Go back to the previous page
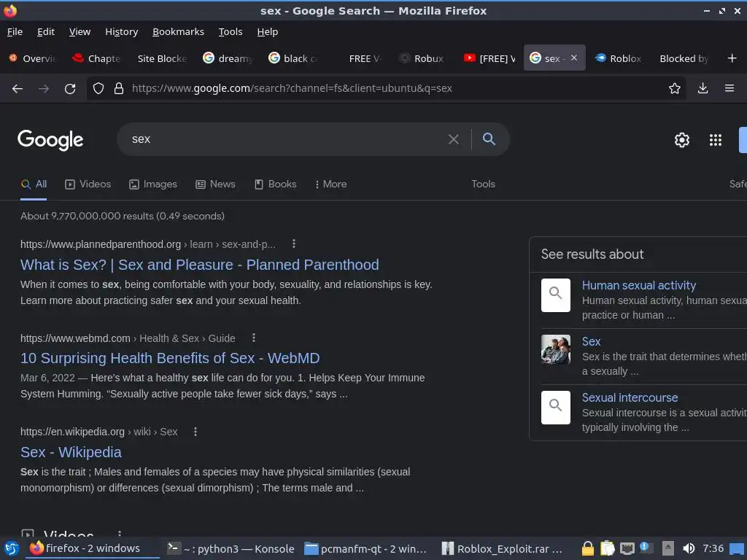 tap(18, 88)
